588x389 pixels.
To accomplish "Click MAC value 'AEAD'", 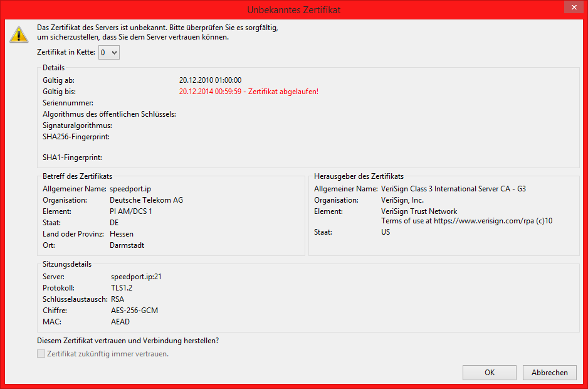I will (120, 322).
